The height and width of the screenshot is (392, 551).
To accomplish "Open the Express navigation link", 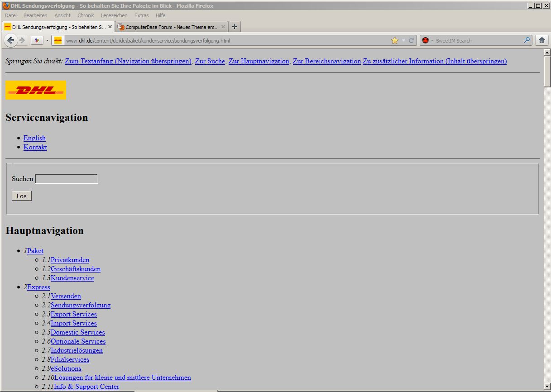I will [x=38, y=287].
